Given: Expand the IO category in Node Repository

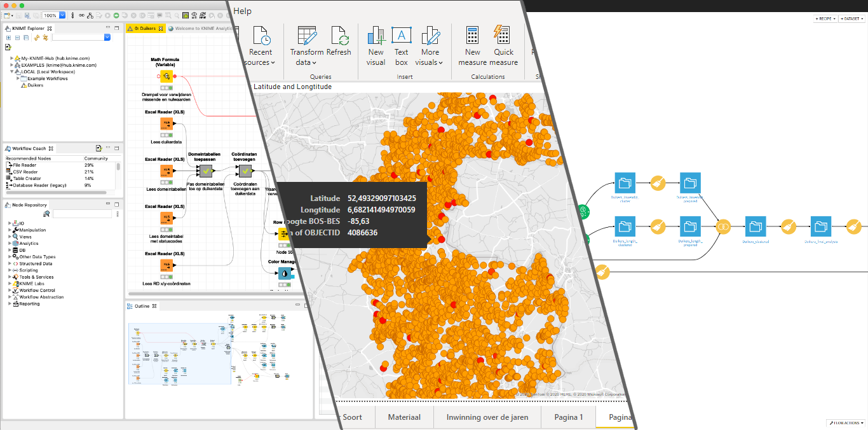Looking at the screenshot, I should pyautogui.click(x=10, y=223).
